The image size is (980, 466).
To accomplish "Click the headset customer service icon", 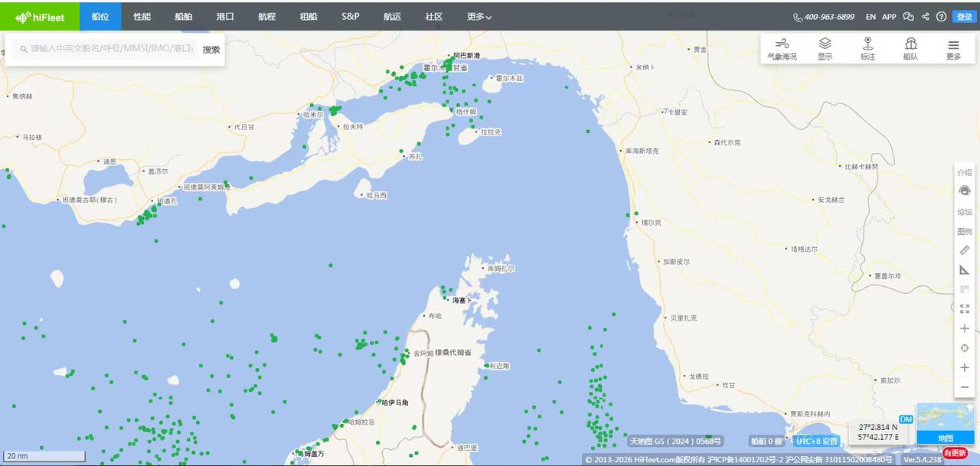I will pos(965,191).
